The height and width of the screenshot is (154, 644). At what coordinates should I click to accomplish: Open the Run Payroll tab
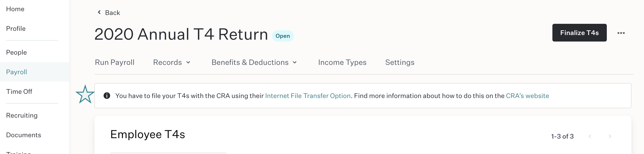(114, 62)
